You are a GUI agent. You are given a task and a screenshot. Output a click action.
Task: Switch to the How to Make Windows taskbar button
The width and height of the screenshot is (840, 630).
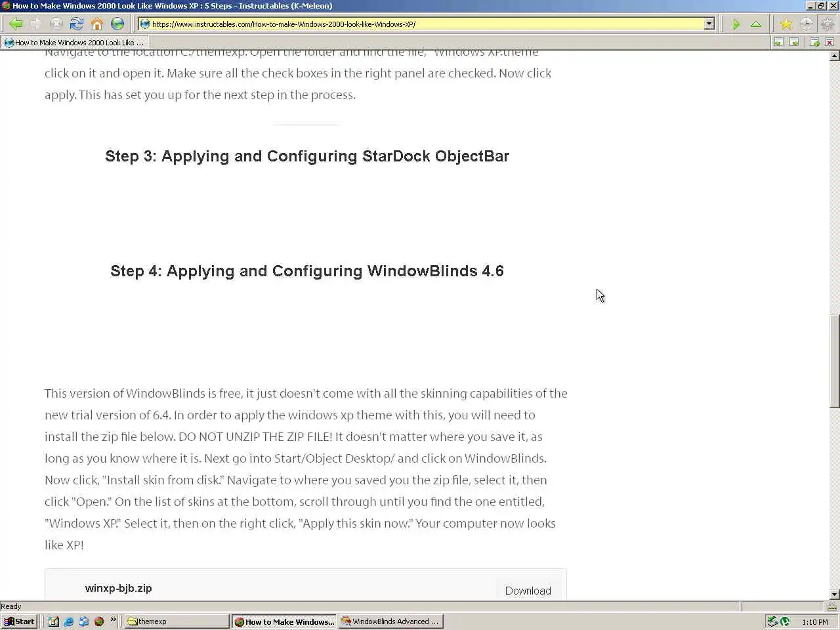tap(284, 621)
